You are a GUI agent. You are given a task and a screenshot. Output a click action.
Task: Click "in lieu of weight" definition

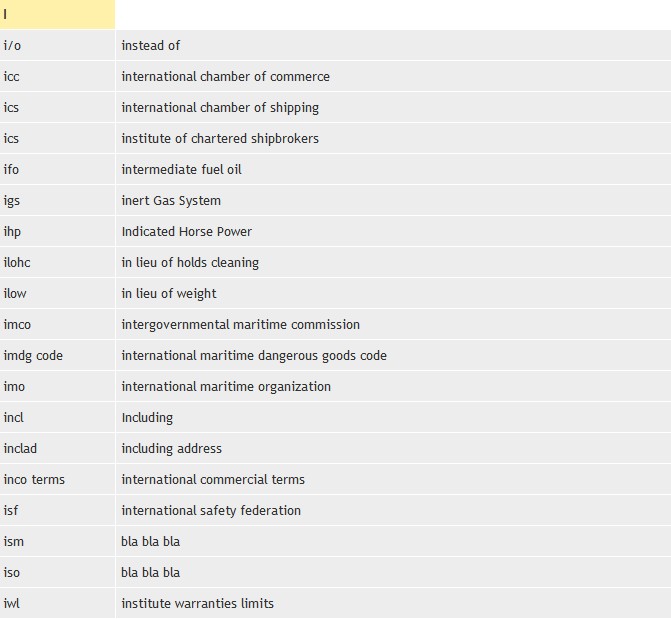point(169,293)
